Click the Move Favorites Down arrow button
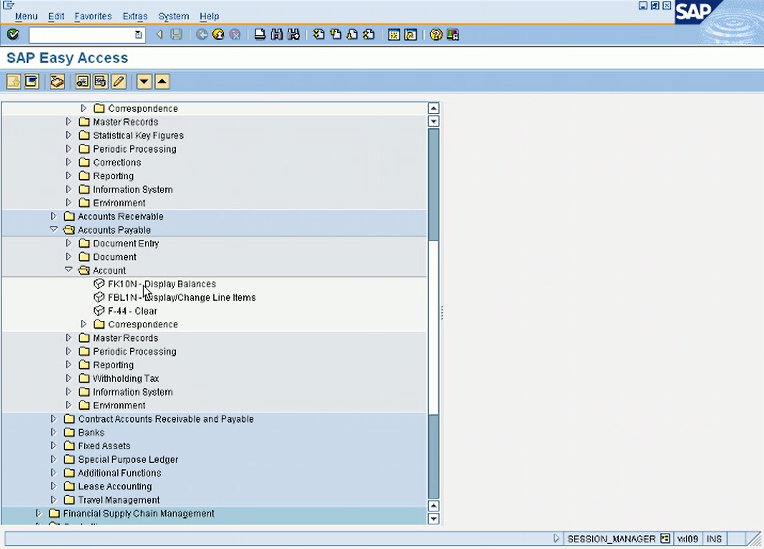 [x=144, y=81]
